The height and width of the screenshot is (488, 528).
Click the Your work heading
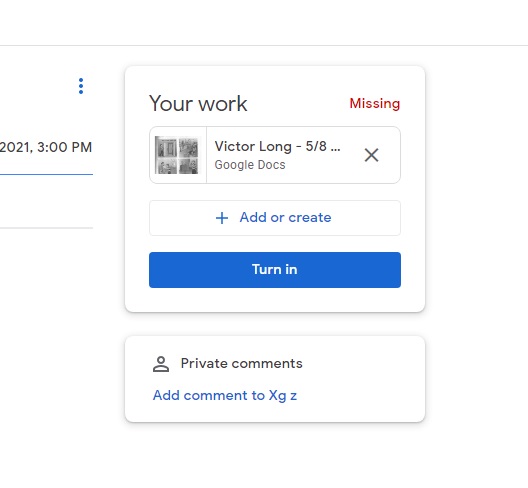coord(198,103)
